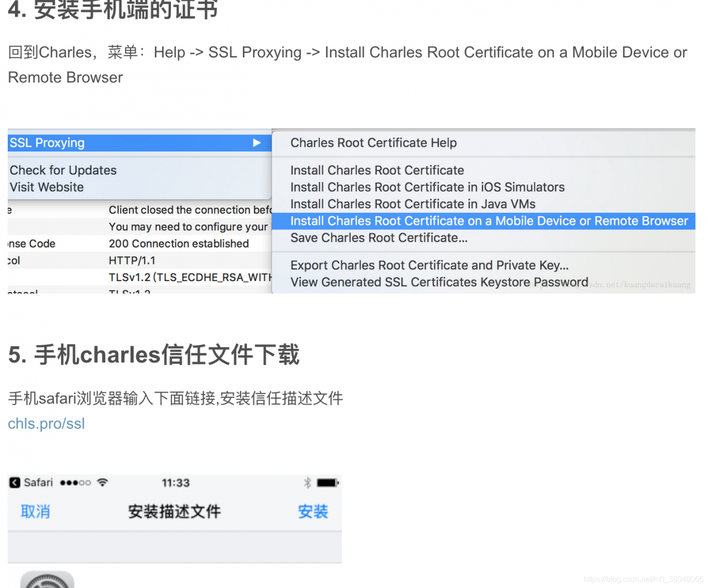Open the SSL Proxying submenu
Image resolution: width=708 pixels, height=588 pixels.
(x=139, y=143)
